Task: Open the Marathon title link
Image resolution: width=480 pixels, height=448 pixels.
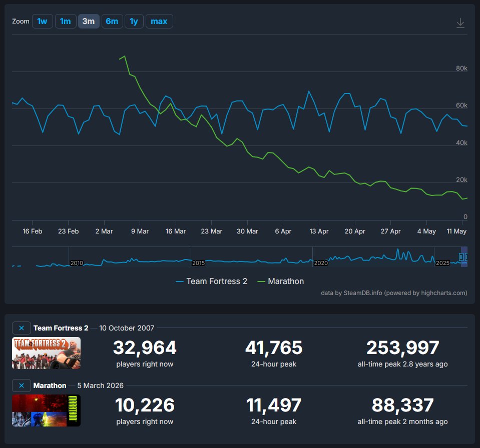Action: pos(50,385)
